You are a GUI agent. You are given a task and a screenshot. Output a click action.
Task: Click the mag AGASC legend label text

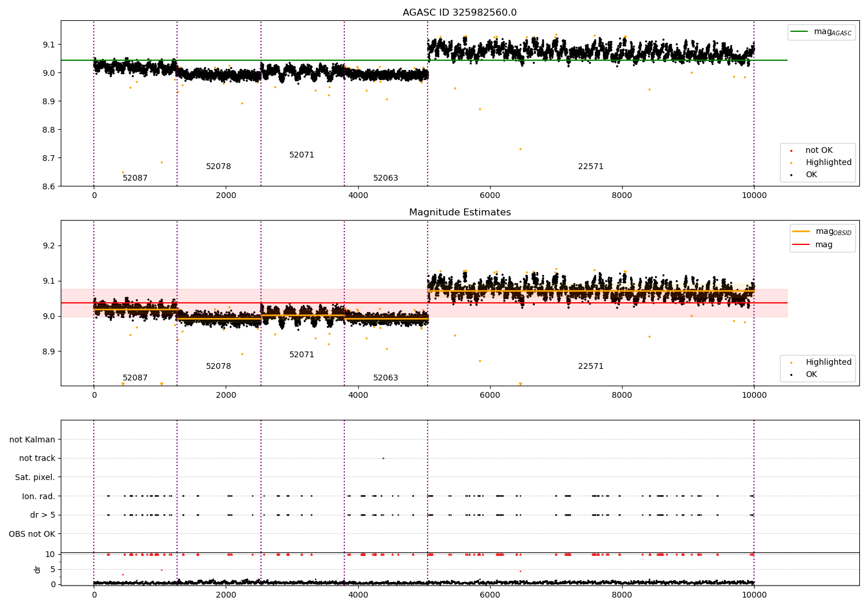point(833,32)
